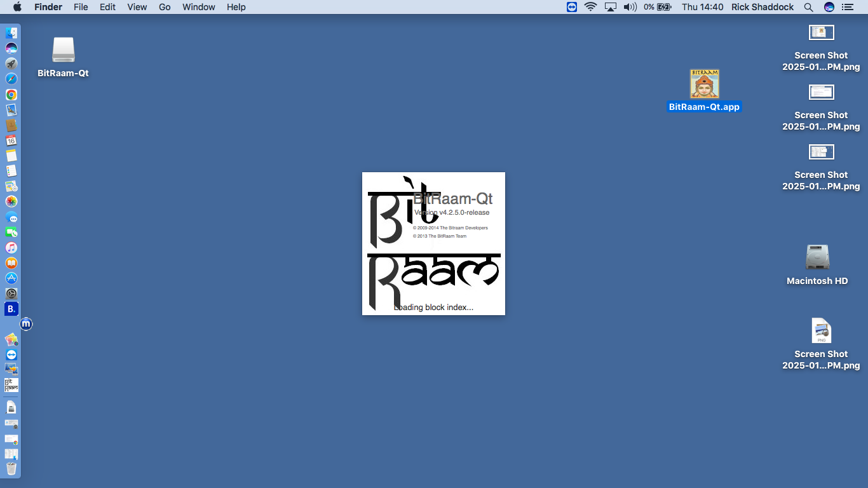Click the BitRaam app icon in Dock
The height and width of the screenshot is (488, 868).
pos(11,385)
